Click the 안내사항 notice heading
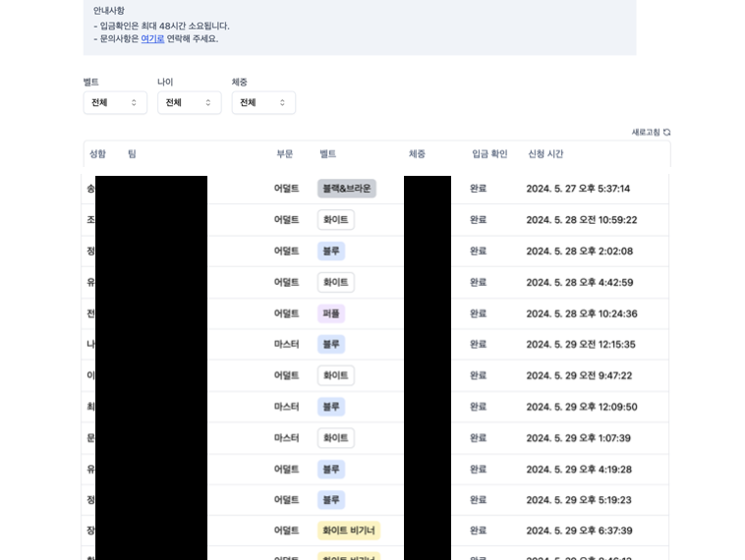Image resolution: width=745 pixels, height=560 pixels. (x=109, y=11)
